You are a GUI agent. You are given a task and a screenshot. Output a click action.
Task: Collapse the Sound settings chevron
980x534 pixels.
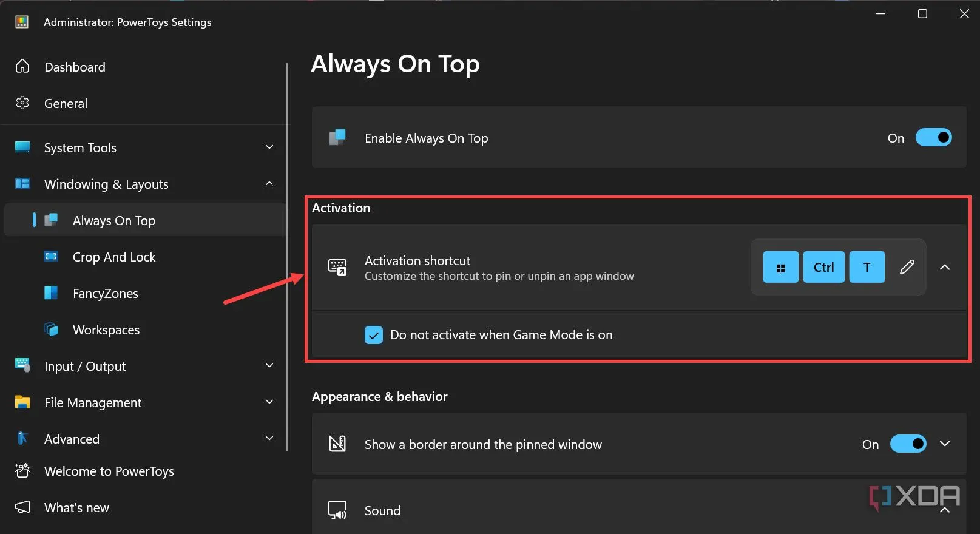pyautogui.click(x=945, y=510)
